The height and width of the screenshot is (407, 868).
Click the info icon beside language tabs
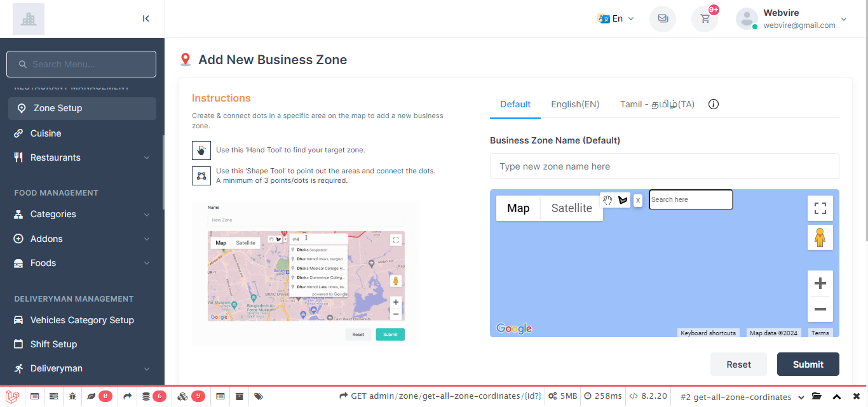tap(713, 104)
